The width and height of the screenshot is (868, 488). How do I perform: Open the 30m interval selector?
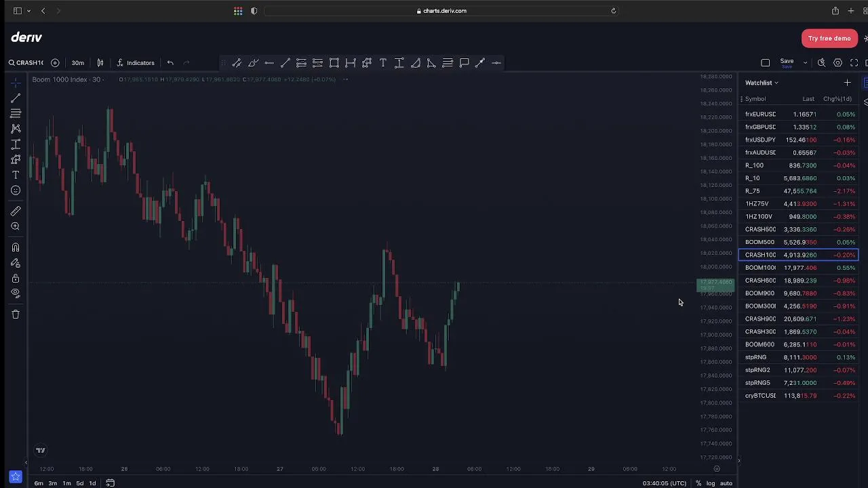[x=78, y=63]
